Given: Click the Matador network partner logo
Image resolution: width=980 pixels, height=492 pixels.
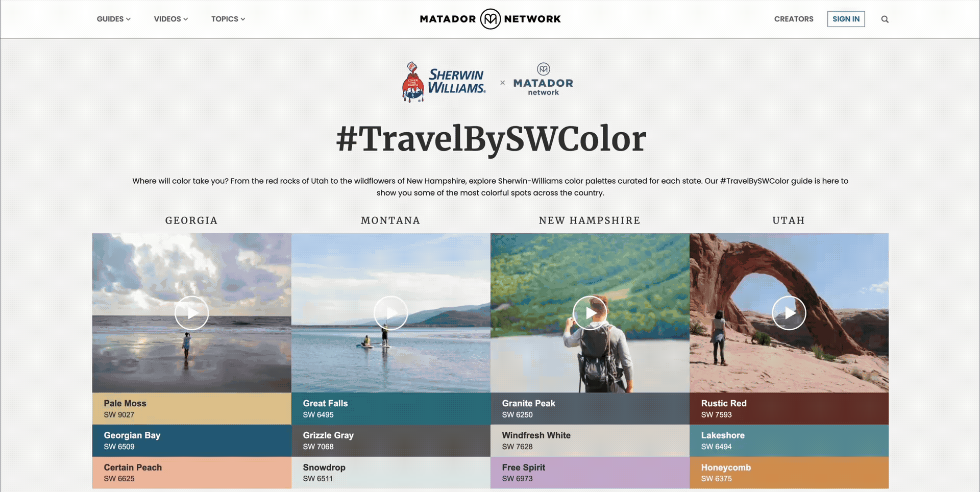Looking at the screenshot, I should coord(543,80).
